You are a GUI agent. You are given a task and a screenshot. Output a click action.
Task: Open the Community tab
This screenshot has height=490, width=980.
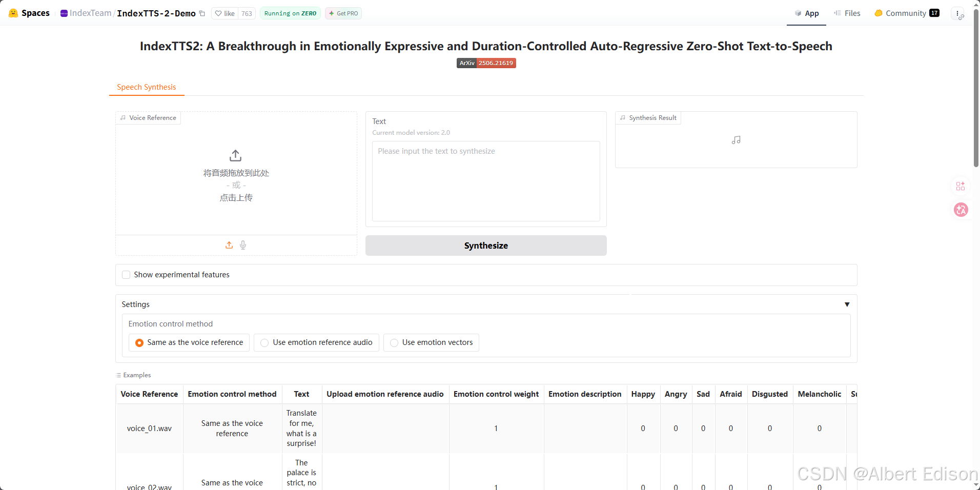tap(907, 13)
